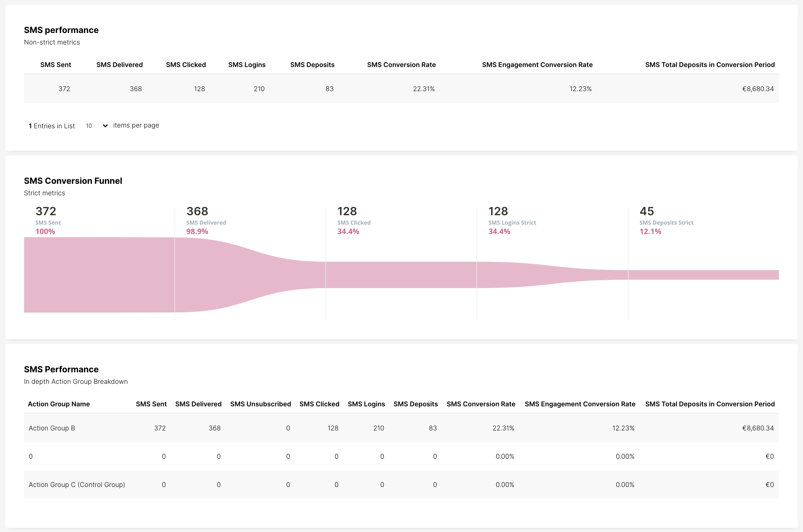Sort by Action Group Name column
Screen dimensions: 803x532
click(59, 404)
